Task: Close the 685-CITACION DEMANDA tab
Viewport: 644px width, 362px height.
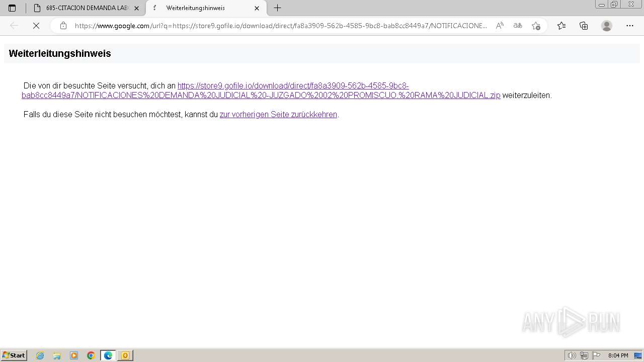Action: (x=136, y=8)
